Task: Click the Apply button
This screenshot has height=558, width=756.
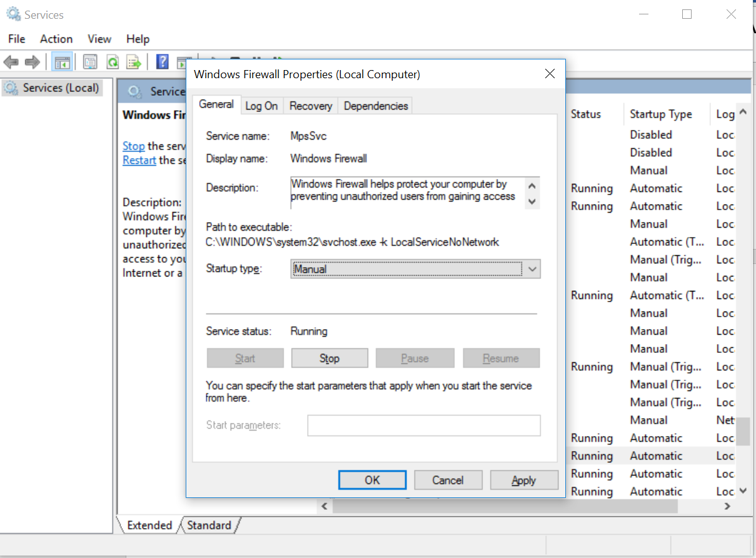Action: [x=523, y=480]
